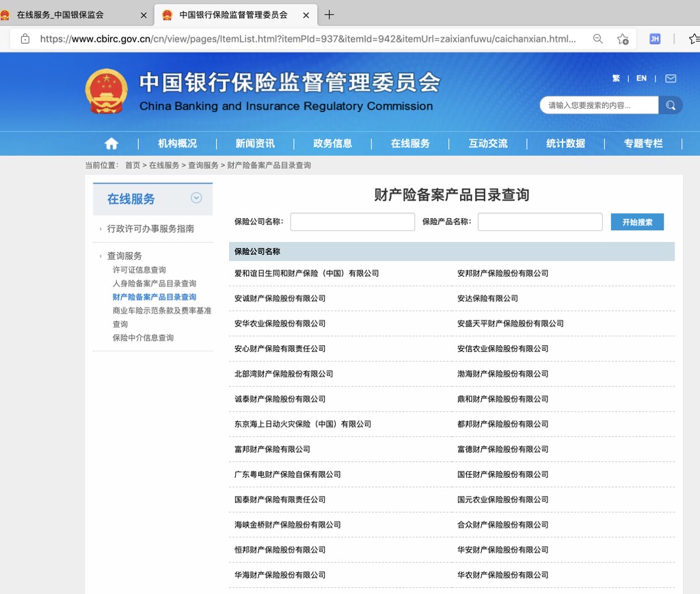Focus the 保险公司名称 input field

353,221
